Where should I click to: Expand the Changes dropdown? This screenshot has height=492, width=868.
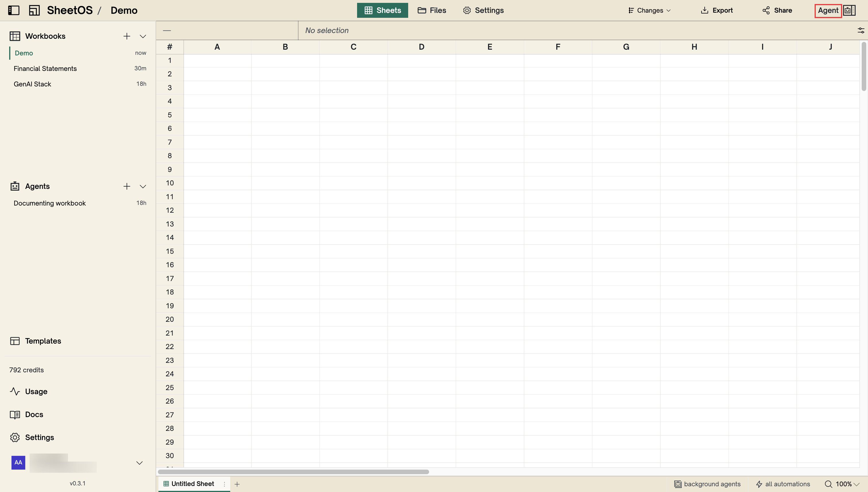tap(648, 10)
